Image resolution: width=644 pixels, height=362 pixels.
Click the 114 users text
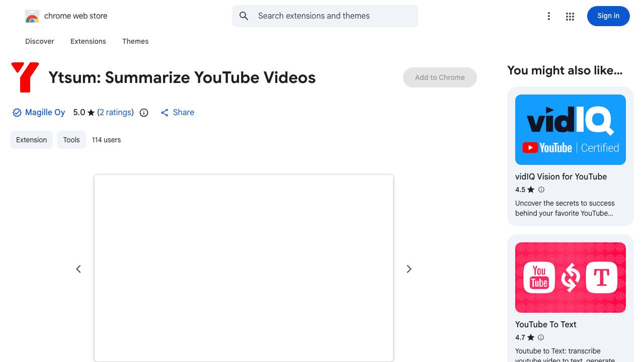click(x=106, y=140)
